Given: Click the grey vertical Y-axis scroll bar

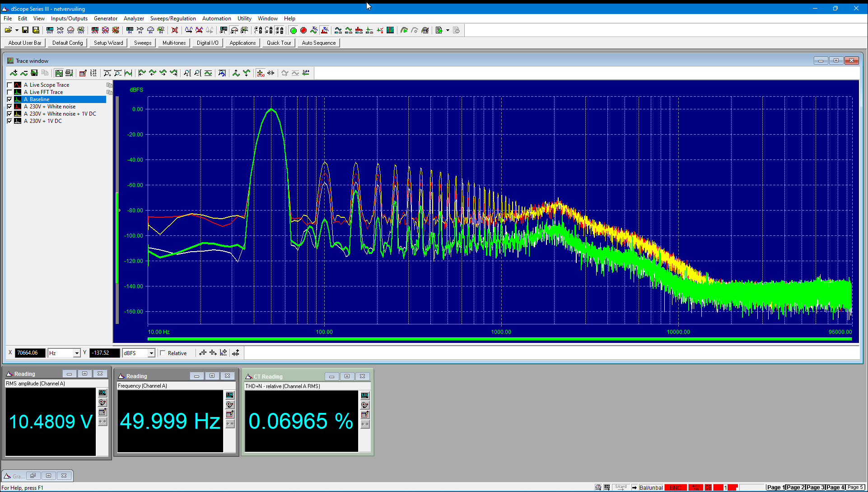Looking at the screenshot, I should click(x=117, y=210).
